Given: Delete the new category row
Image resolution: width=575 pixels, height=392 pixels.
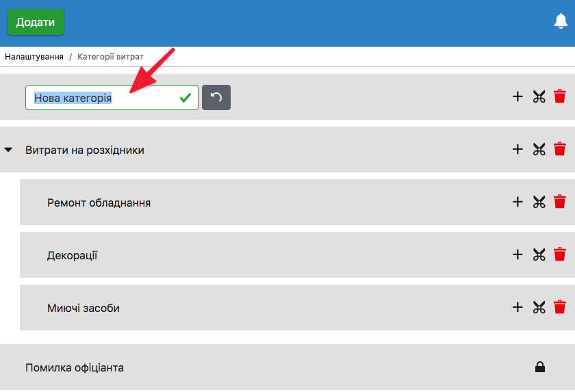Looking at the screenshot, I should click(560, 96).
